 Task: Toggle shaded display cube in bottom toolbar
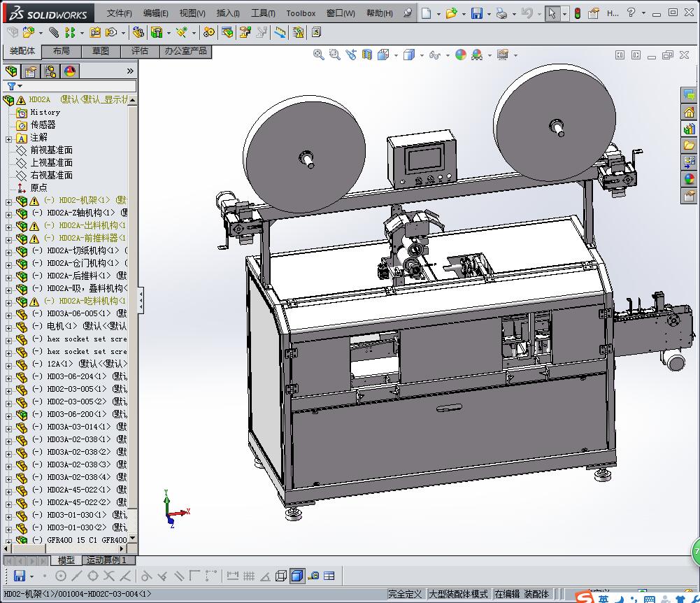pyautogui.click(x=297, y=576)
